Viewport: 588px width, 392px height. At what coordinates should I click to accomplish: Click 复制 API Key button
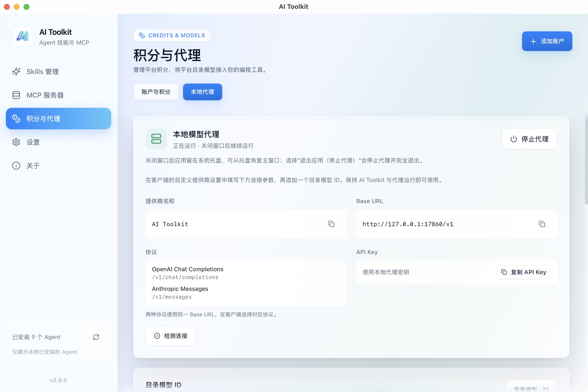point(524,272)
